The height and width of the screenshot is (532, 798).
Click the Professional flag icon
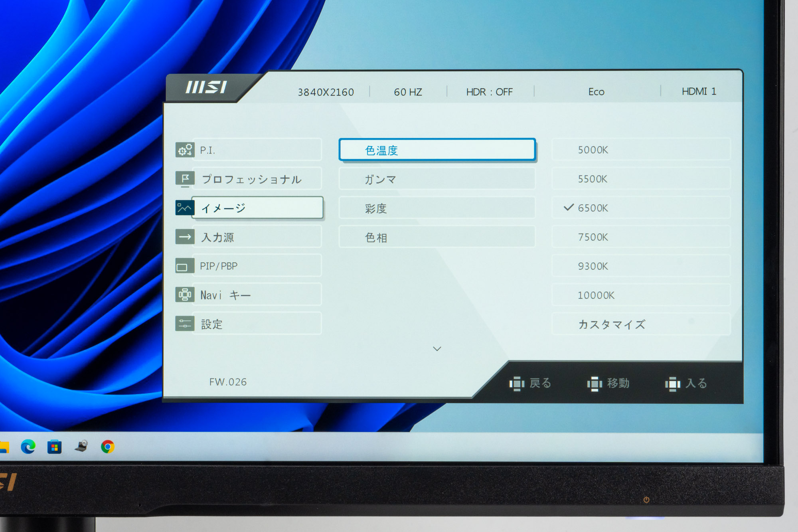pos(185,178)
